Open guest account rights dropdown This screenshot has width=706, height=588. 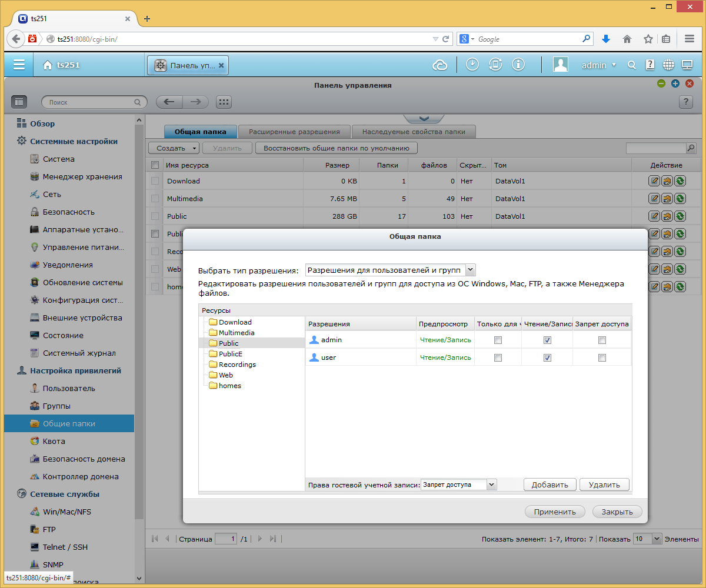pos(459,485)
